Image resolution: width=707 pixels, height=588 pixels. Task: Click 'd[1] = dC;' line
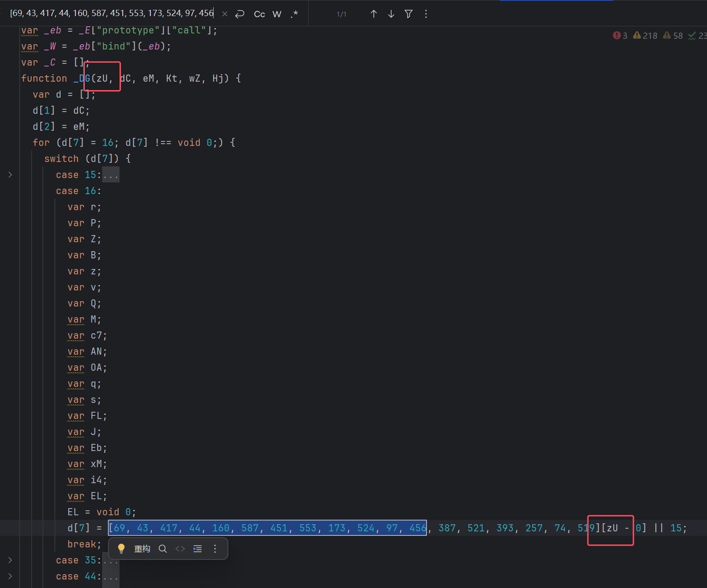(x=61, y=111)
